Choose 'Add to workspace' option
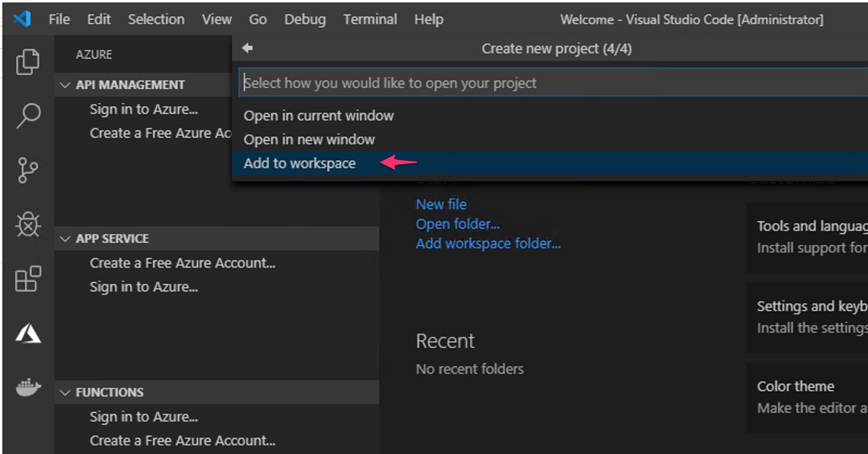Viewport: 868px width, 454px height. coord(300,163)
